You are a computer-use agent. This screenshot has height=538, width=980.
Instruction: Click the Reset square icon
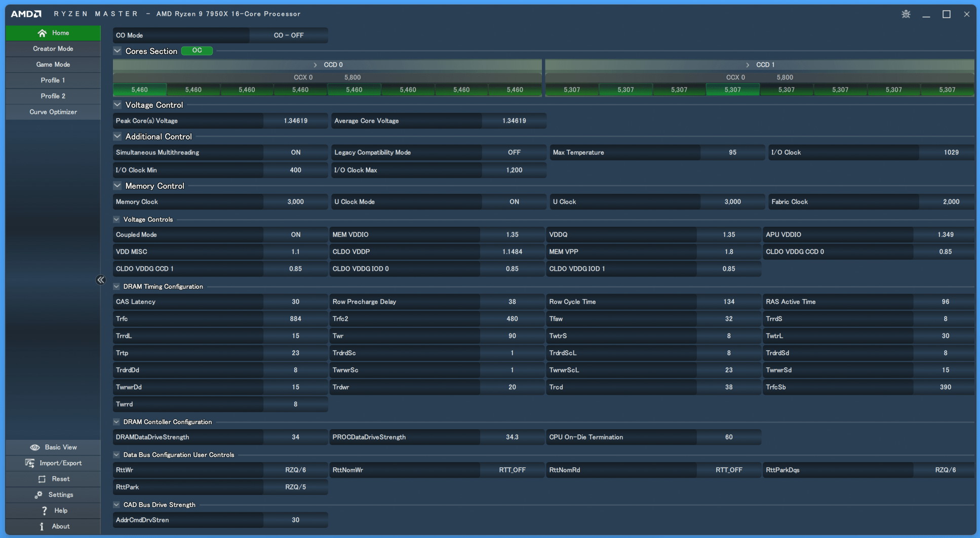pyautogui.click(x=42, y=479)
